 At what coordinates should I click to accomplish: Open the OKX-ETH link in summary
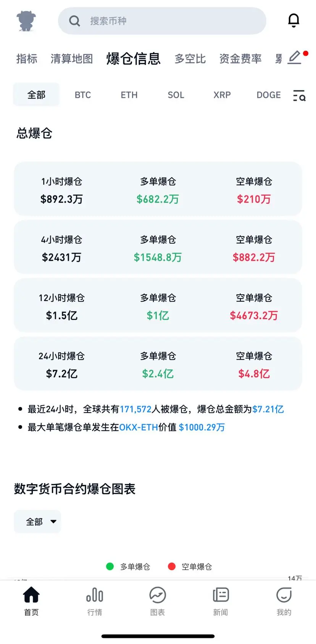point(139,427)
